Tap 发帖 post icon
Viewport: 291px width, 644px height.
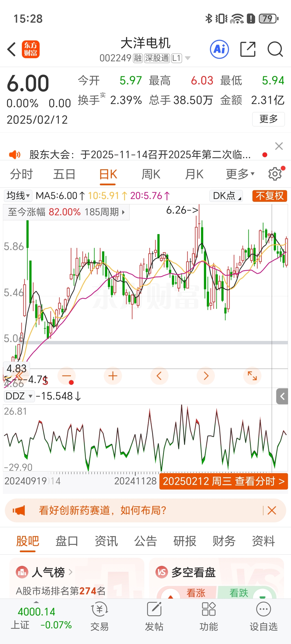[x=154, y=616]
